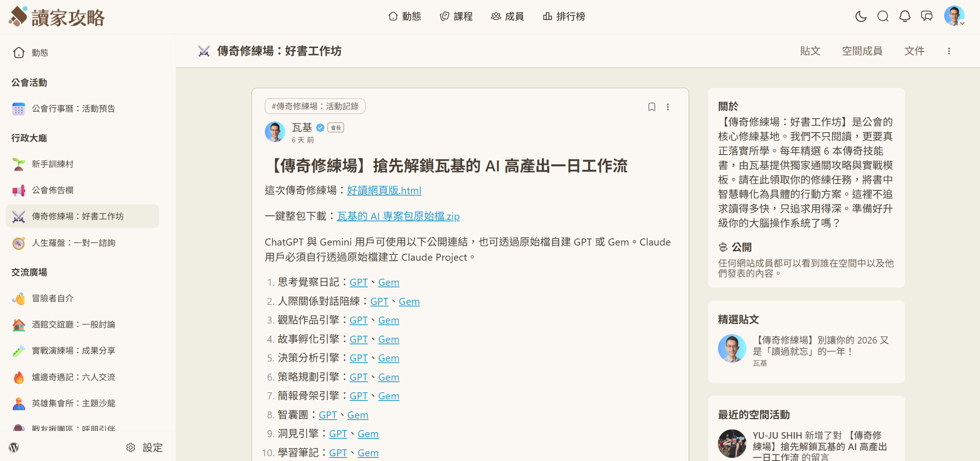Viewport: 980px width, 461px height.
Task: Click the 會長 role badge
Action: click(336, 128)
